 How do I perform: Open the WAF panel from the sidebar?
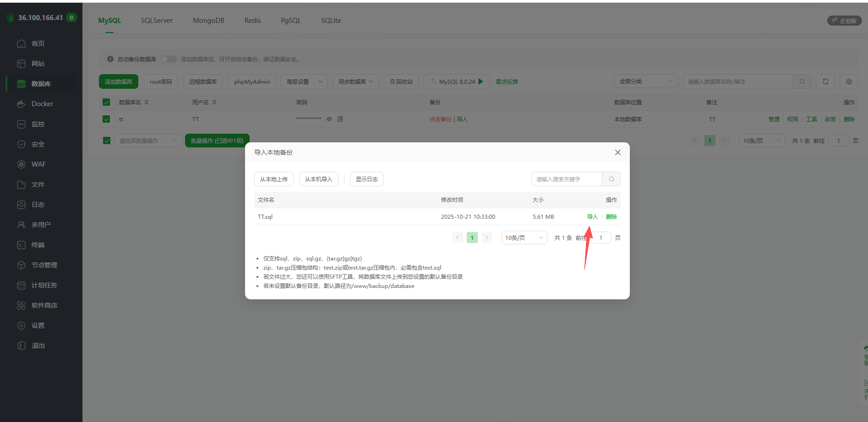pos(39,164)
